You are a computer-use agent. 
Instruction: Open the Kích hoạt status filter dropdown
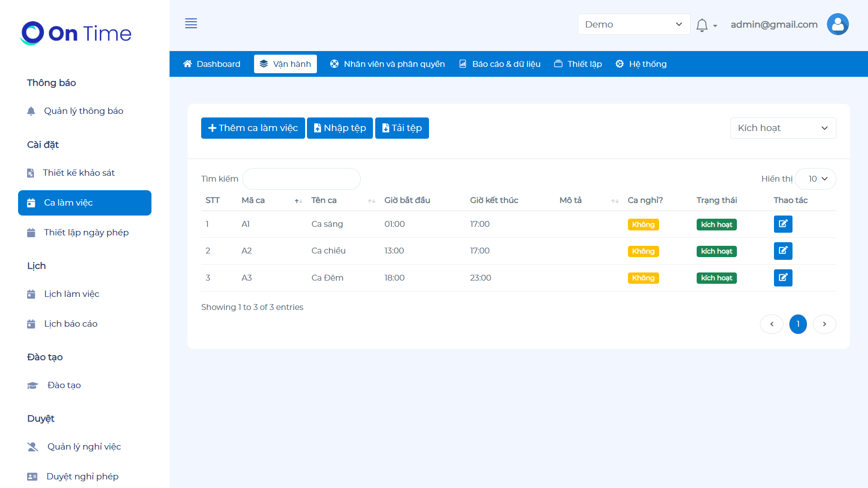[783, 128]
